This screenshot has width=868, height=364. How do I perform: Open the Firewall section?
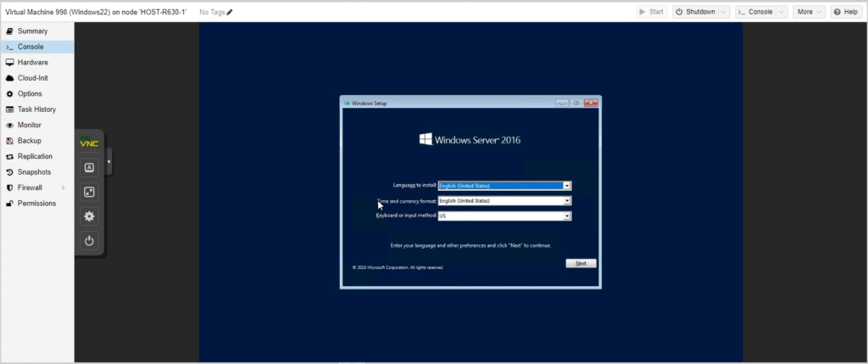click(x=36, y=188)
